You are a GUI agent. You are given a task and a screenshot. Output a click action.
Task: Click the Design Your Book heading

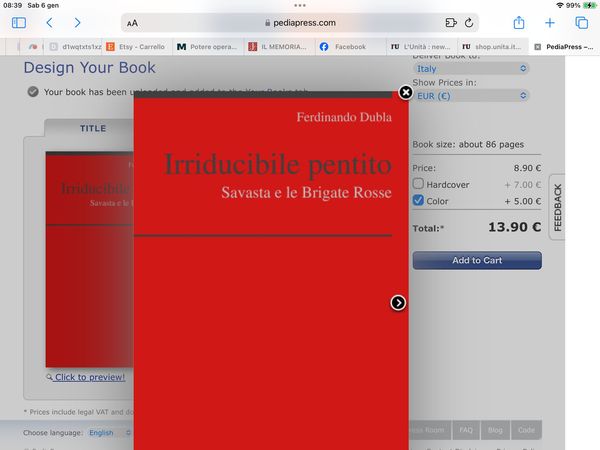tap(90, 68)
